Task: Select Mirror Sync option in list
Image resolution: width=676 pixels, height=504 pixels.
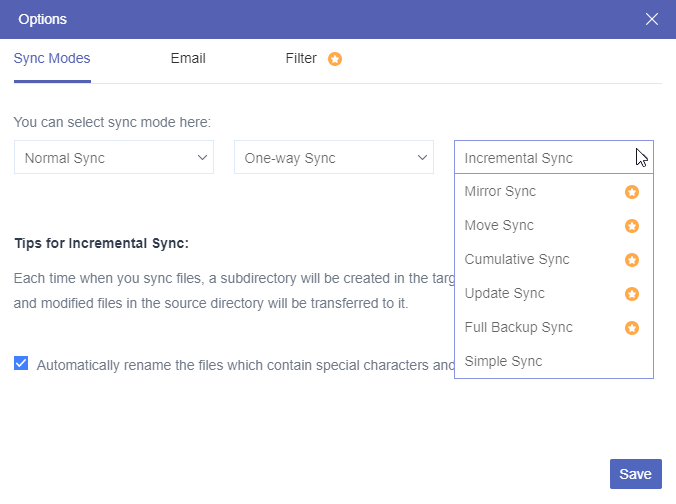Action: click(500, 191)
